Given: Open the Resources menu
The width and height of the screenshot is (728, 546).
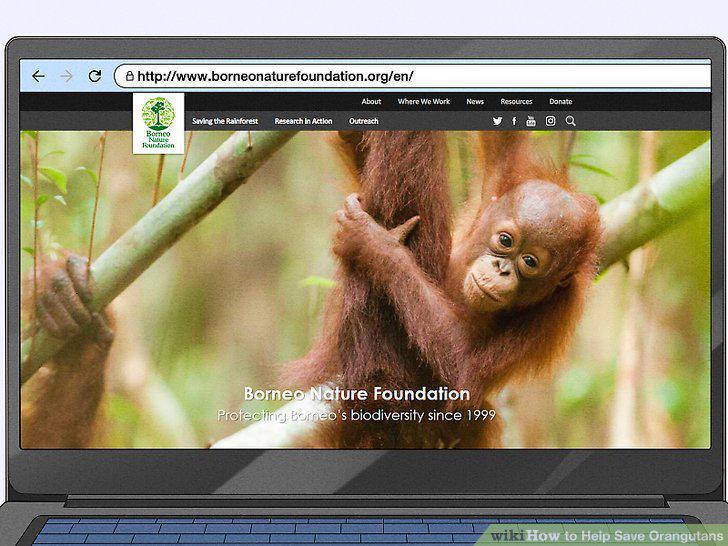Looking at the screenshot, I should (x=516, y=101).
